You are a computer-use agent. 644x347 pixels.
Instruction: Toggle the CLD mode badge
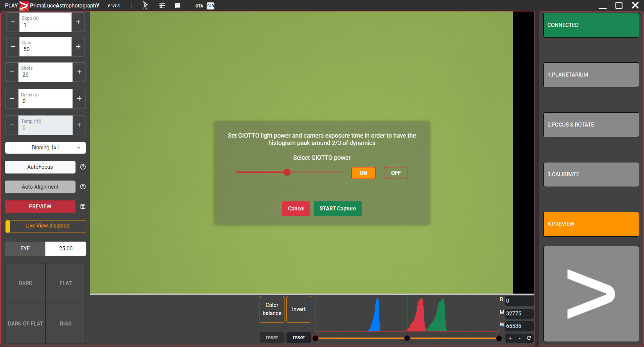(211, 6)
